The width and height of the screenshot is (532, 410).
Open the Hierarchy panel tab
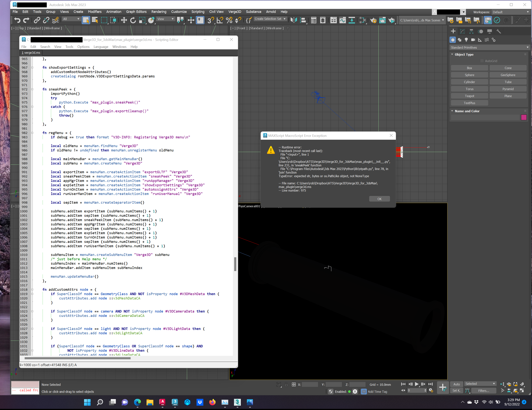(x=471, y=31)
